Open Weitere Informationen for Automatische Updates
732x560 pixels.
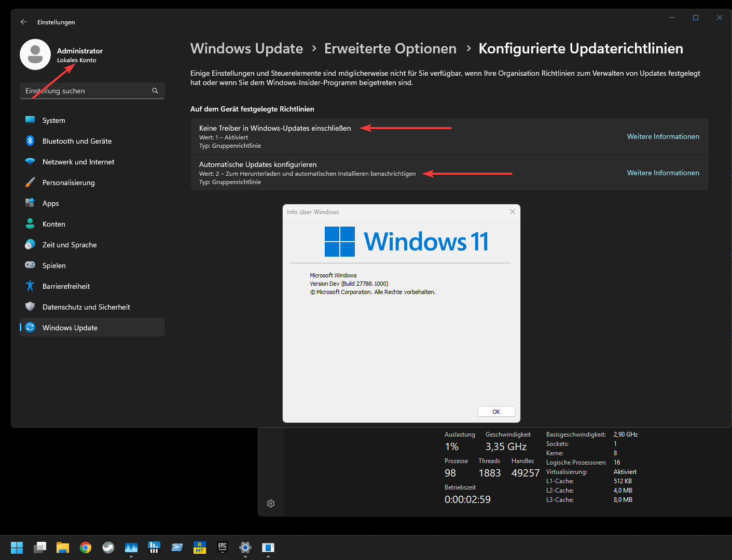click(663, 173)
